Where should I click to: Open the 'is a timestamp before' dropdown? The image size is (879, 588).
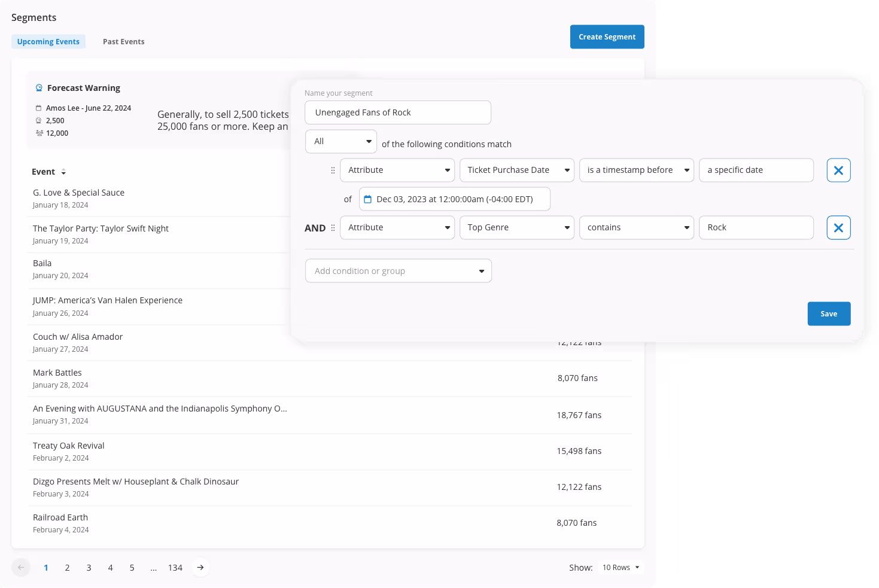coord(637,170)
